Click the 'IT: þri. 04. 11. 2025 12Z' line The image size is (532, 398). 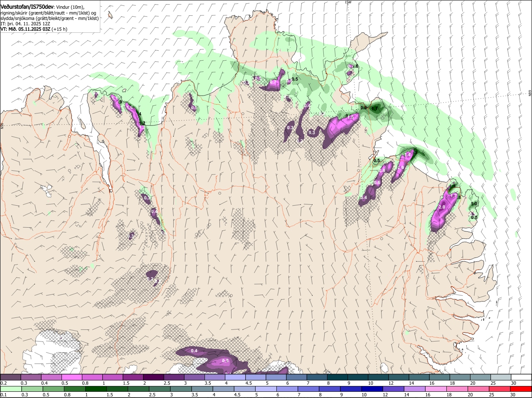(25, 24)
